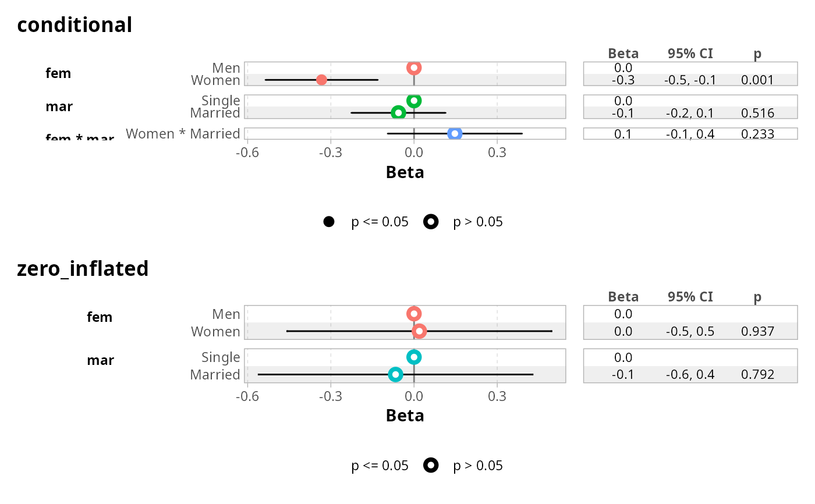Viewport: 815px width, 504px height.
Task: Select the blue Women * Married point
Action: [455, 134]
